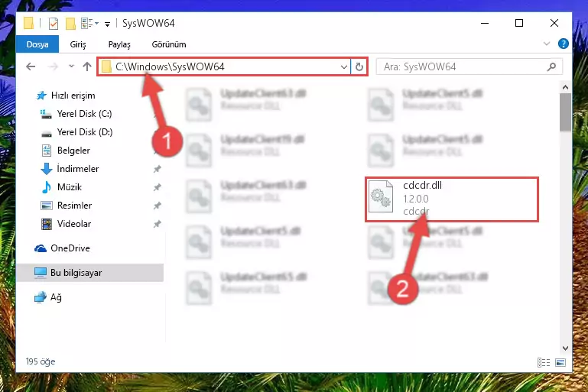This screenshot has width=588, height=392.
Task: Click the picture icon for Resimler
Action: [x=46, y=206]
